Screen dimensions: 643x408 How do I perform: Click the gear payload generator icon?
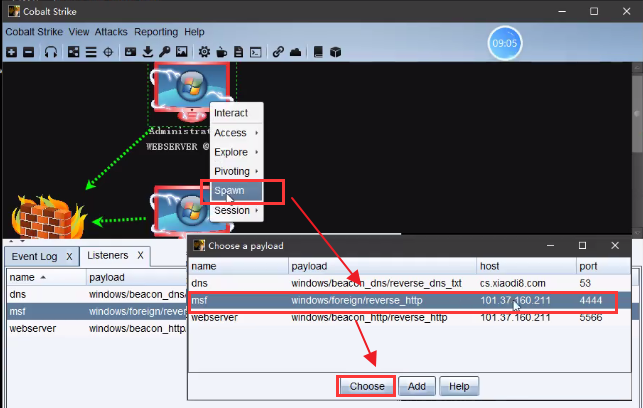[204, 51]
